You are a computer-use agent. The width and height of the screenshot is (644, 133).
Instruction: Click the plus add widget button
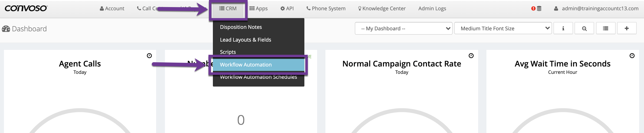click(x=626, y=29)
